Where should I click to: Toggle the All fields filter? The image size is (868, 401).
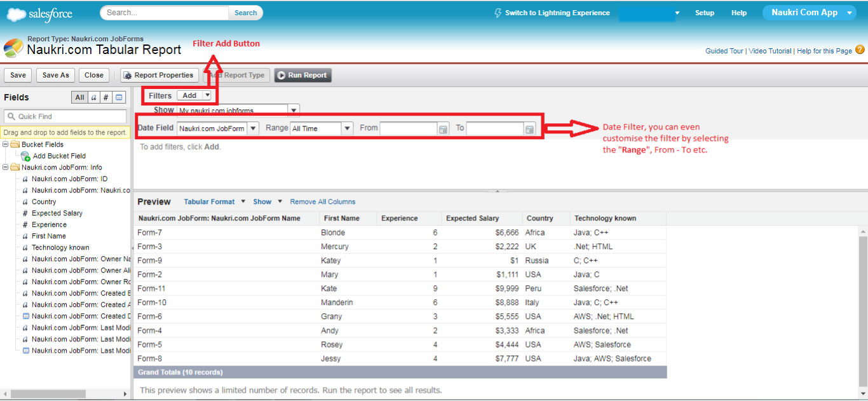[x=79, y=97]
